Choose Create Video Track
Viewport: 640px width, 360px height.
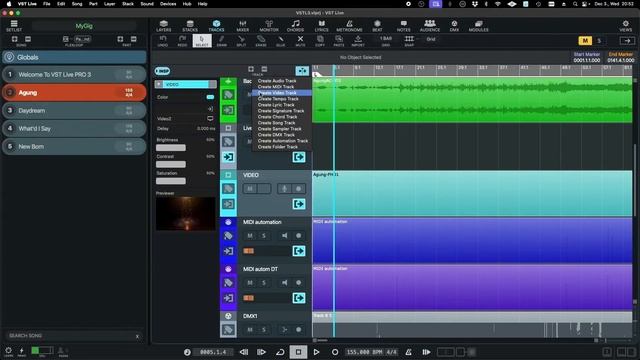click(282, 93)
